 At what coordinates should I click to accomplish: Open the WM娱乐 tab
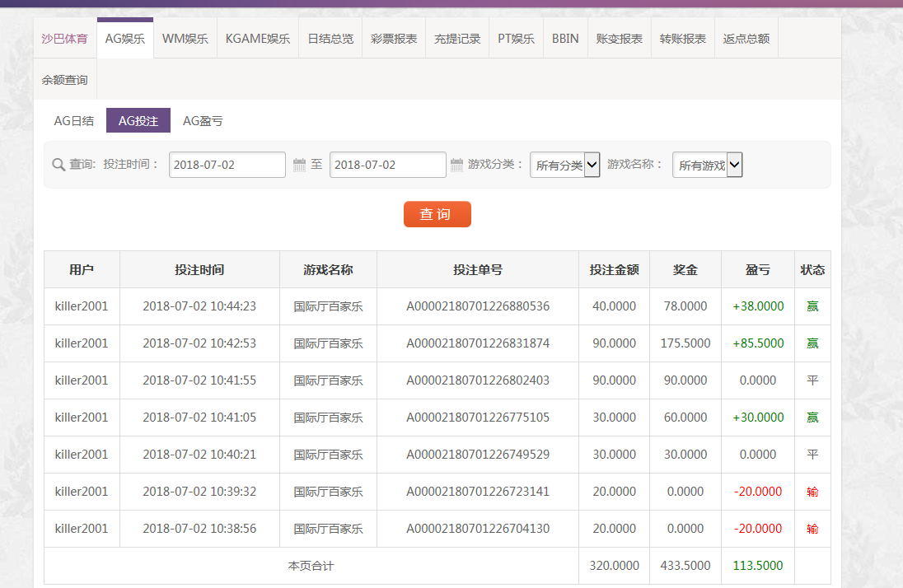tap(185, 39)
